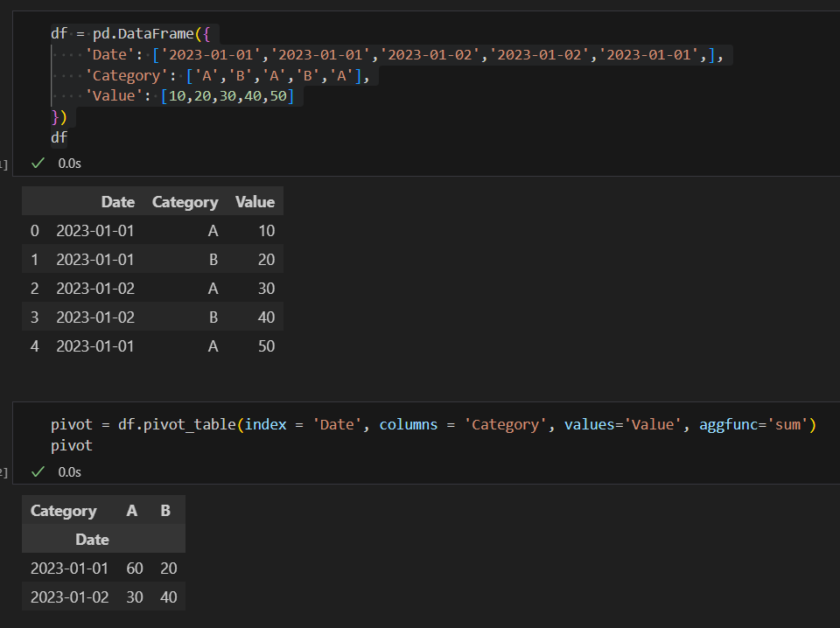
Task: Place cursor on values='Value' argument
Action: [x=622, y=424]
